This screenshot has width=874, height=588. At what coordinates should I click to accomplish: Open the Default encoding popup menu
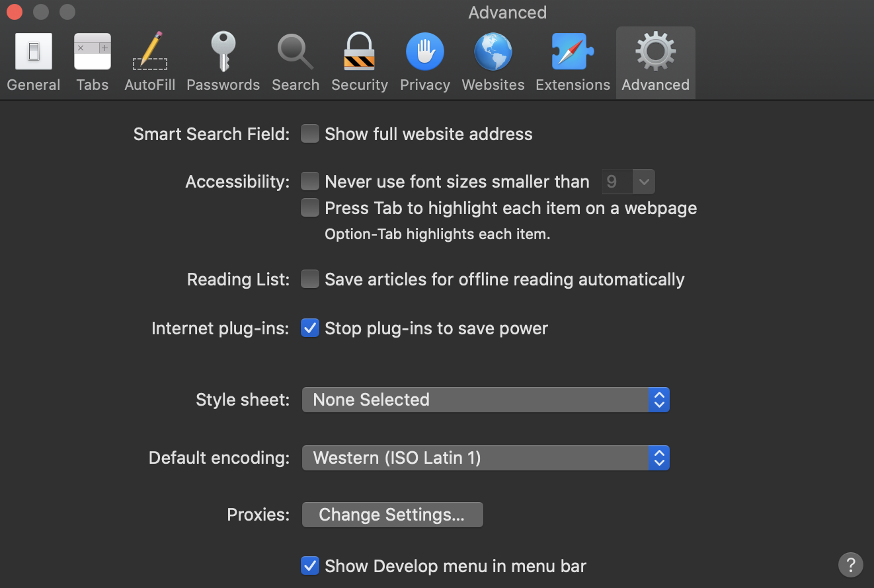(x=486, y=458)
